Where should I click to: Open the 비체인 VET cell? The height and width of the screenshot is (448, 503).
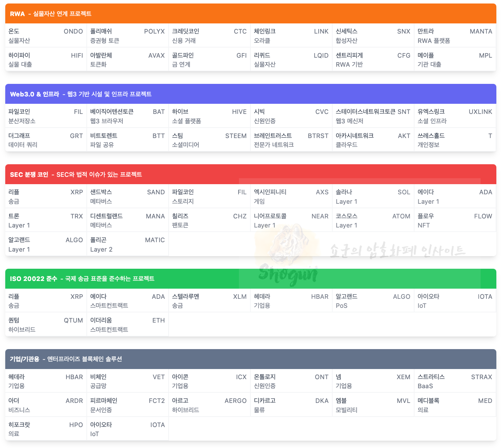128,381
